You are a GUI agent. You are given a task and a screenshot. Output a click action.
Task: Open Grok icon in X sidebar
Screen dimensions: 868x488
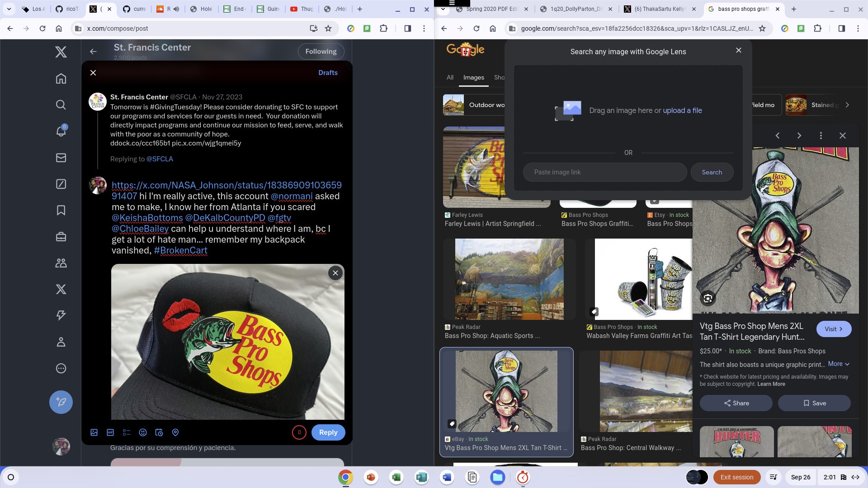[61, 184]
